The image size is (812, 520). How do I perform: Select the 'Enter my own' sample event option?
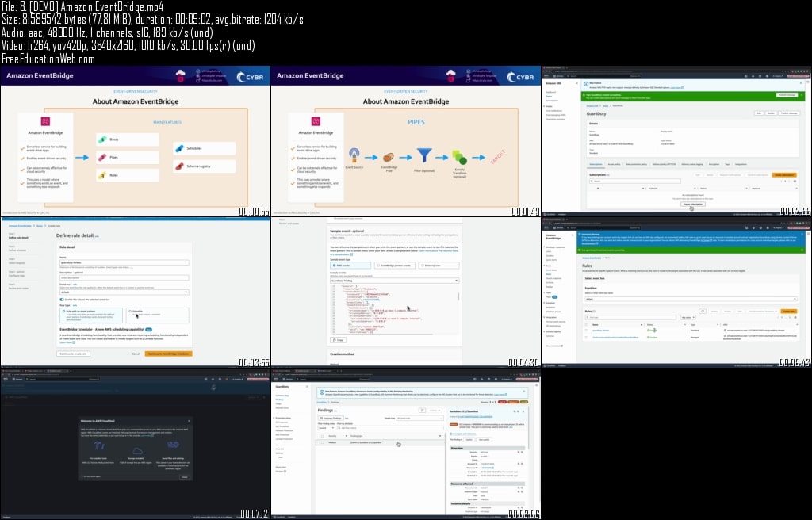439,266
